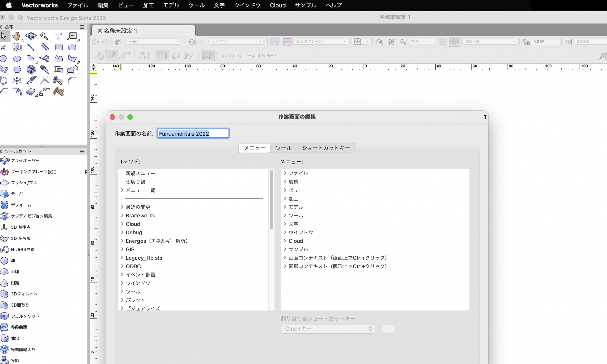This screenshot has width=607, height=364.
Task: Click the Fit to Objects toolbar icon
Action: pos(390,42)
